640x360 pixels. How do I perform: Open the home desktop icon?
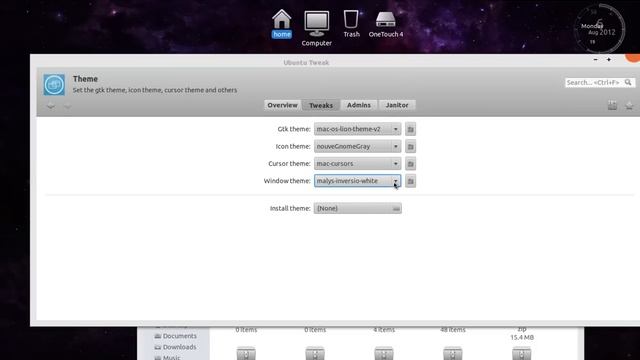tap(282, 24)
